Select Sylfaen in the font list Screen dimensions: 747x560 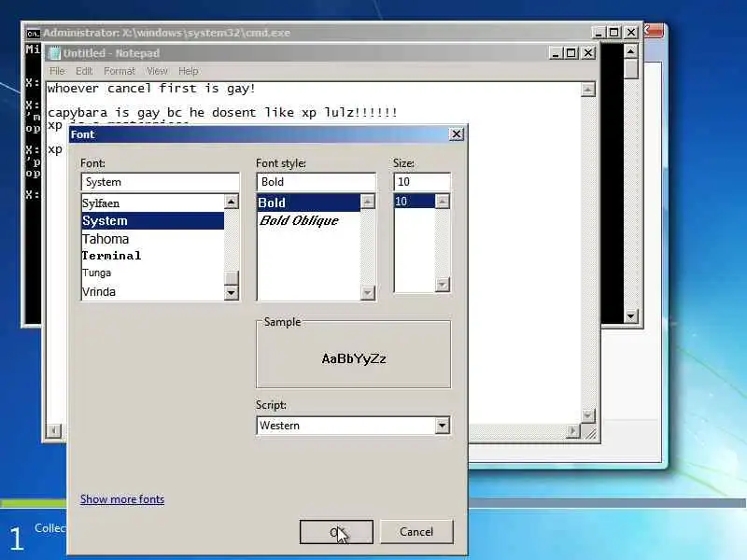tap(152, 203)
